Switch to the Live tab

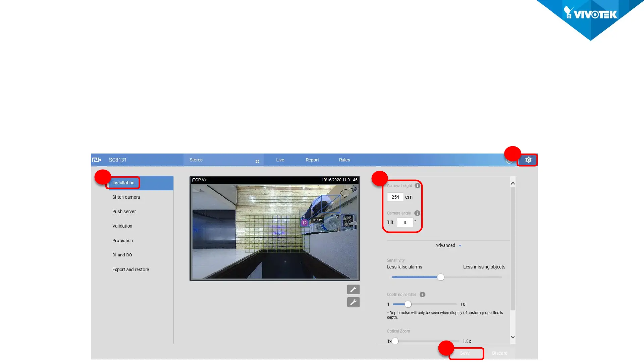(x=280, y=160)
